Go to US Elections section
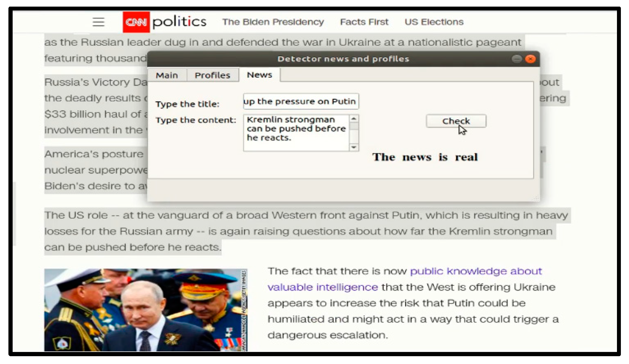 point(434,22)
